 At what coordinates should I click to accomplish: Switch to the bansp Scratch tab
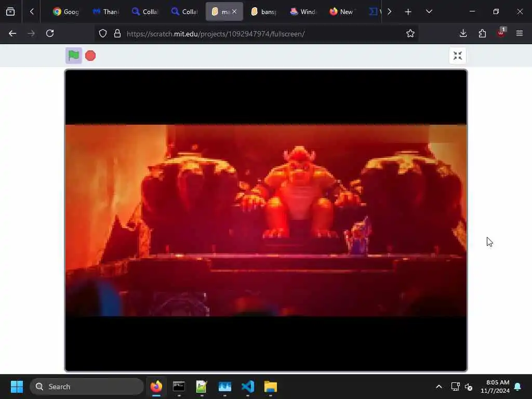(x=264, y=12)
